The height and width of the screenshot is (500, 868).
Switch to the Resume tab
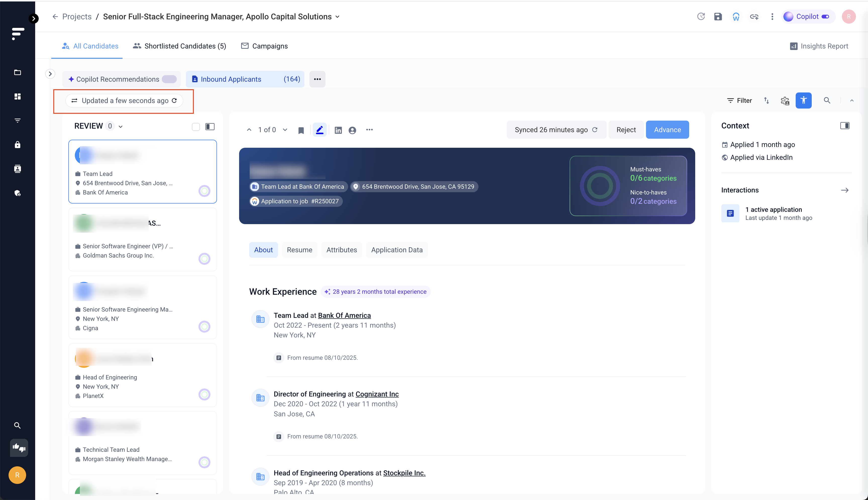point(299,250)
